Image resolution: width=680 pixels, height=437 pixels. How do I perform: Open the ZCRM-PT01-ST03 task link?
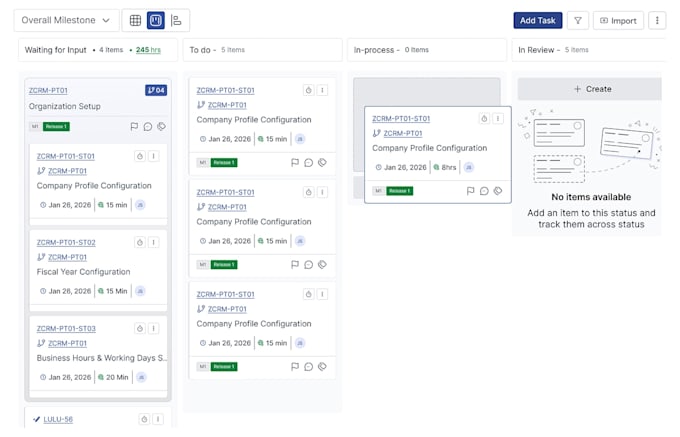tap(66, 329)
